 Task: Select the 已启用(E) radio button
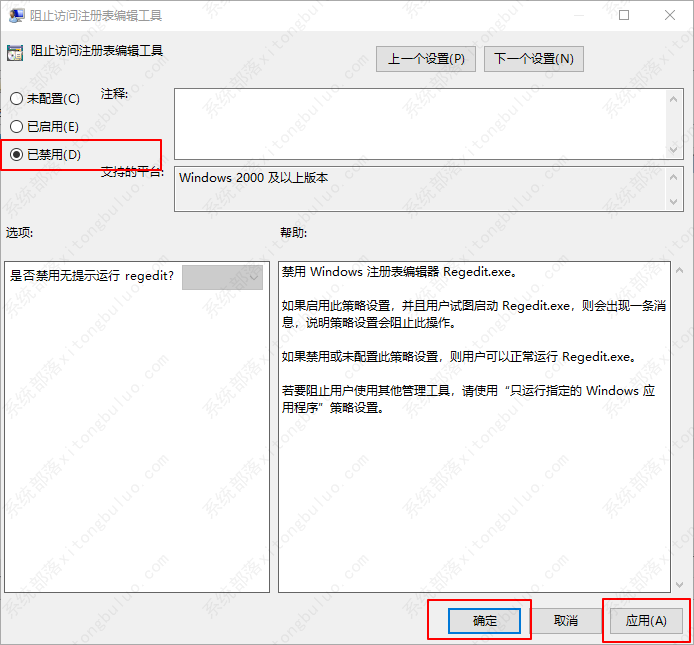click(x=16, y=127)
